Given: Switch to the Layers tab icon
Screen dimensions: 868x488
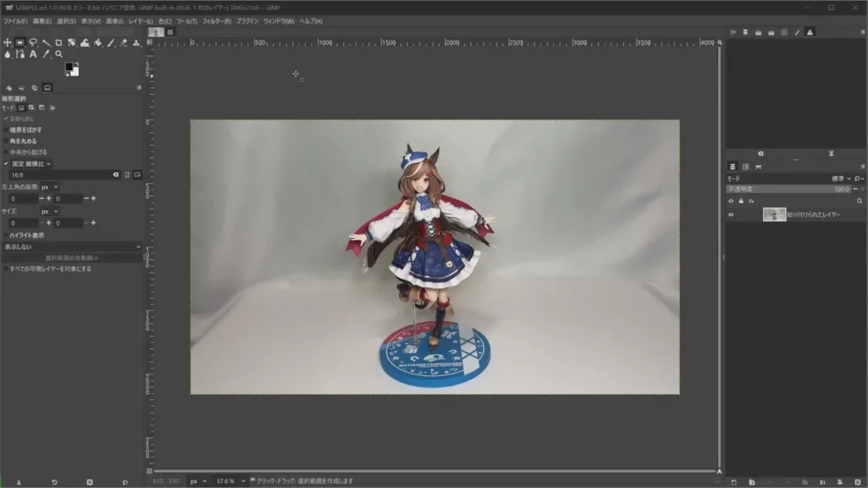Looking at the screenshot, I should tap(732, 167).
